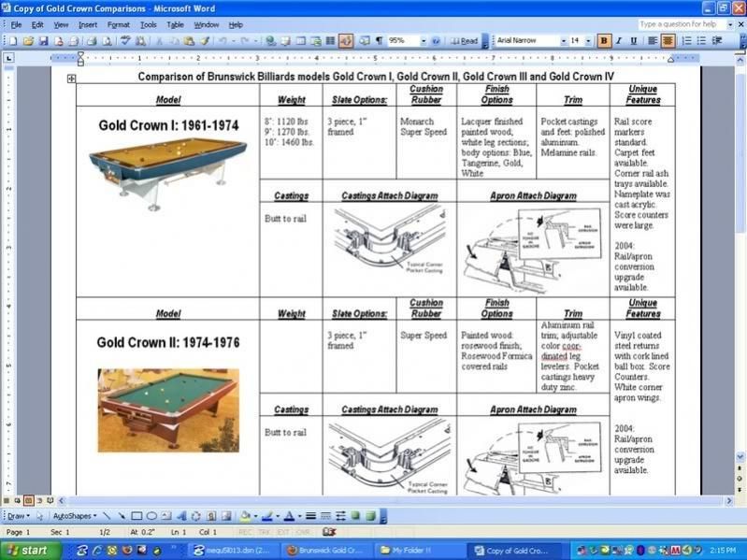Viewport: 747px width, 560px height.
Task: Toggle Show/Hide paragraph marks
Action: point(380,41)
